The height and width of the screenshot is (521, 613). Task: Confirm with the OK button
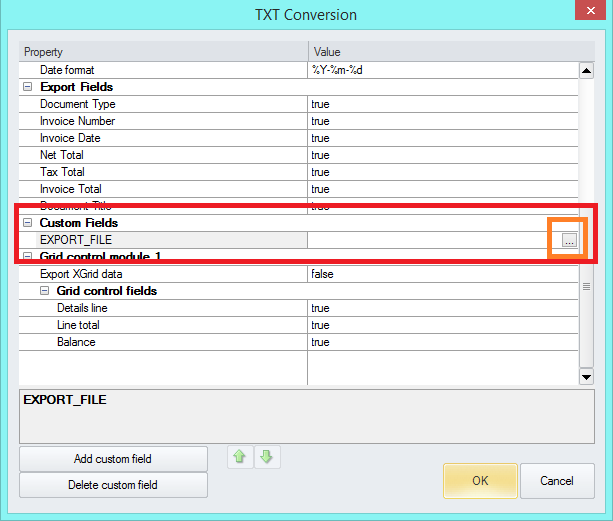coord(480,480)
